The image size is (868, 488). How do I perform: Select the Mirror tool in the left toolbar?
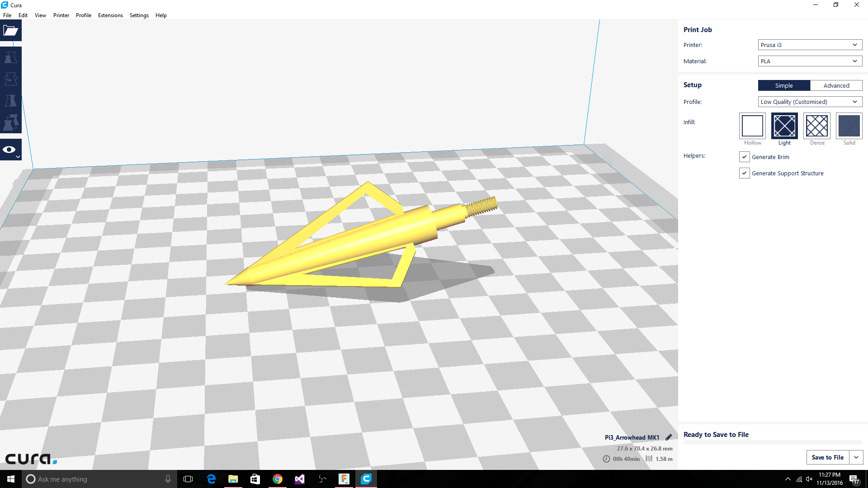click(10, 101)
